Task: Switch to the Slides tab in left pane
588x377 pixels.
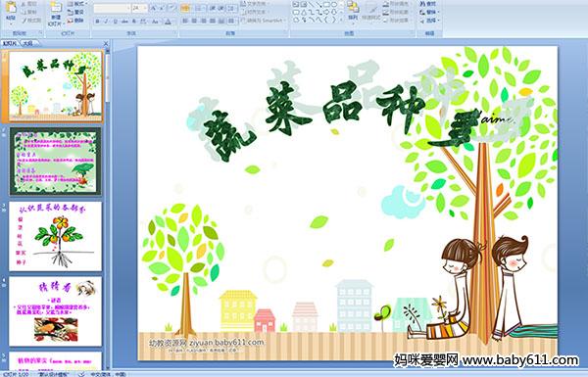Action: click(x=10, y=43)
